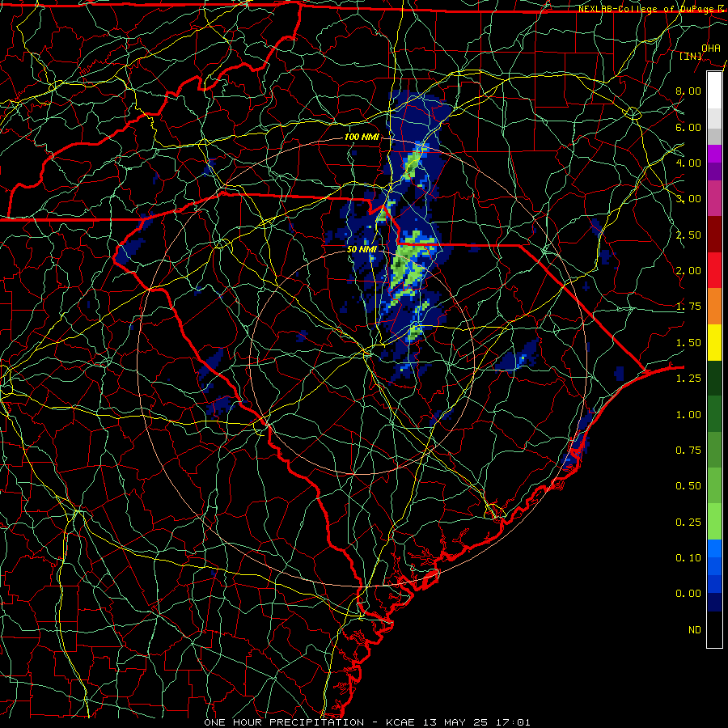Click the 17:01 timestamp
This screenshot has height=728, width=728.
pyautogui.click(x=513, y=722)
